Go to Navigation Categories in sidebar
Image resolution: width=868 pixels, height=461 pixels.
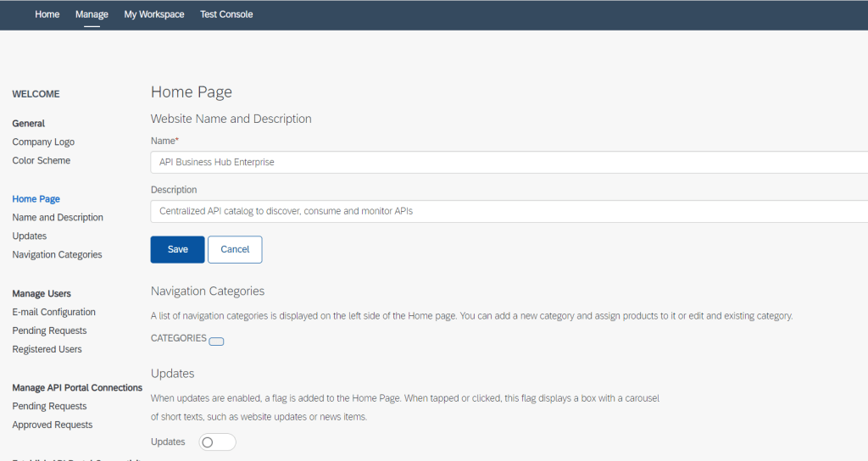[x=57, y=255]
